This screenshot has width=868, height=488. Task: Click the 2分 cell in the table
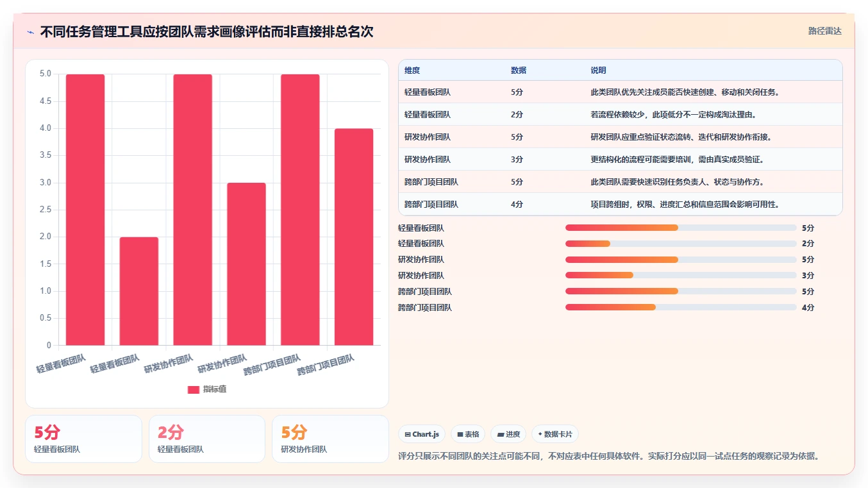click(517, 115)
